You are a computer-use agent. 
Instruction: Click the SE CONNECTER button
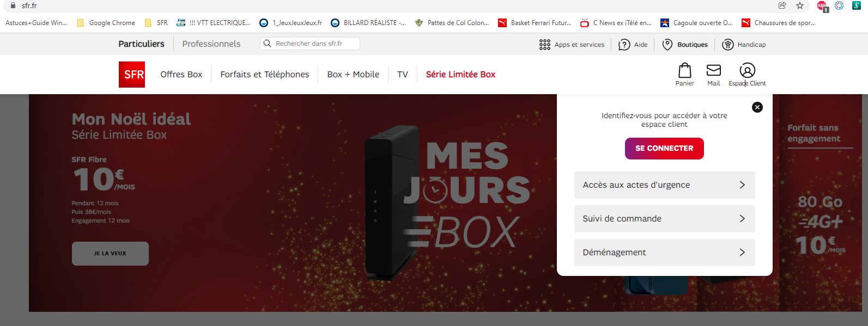coord(664,148)
